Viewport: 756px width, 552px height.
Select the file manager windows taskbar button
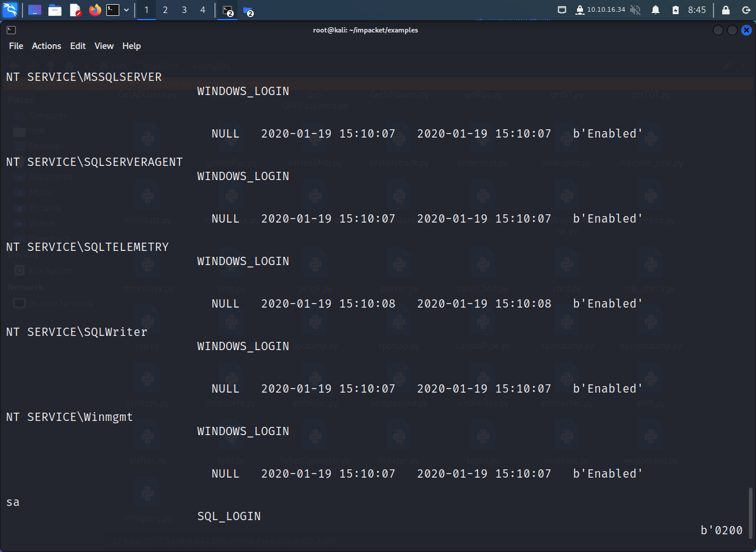tap(248, 11)
